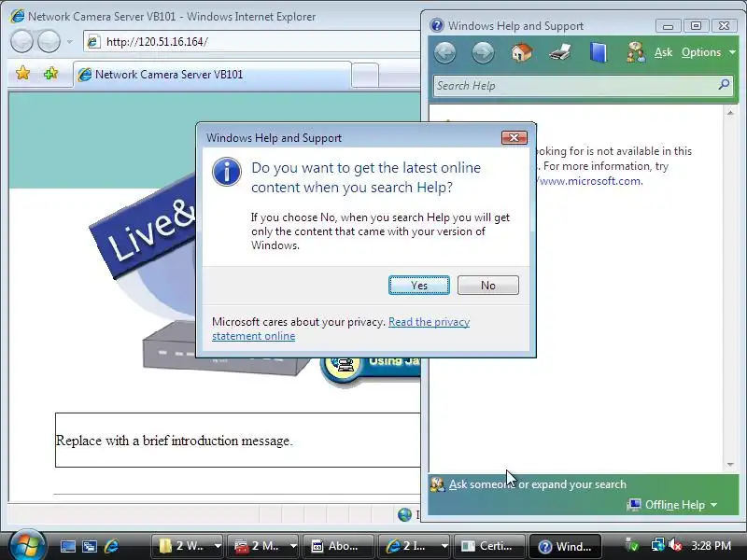747x560 pixels.
Task: Click Yes in the online content dialog
Action: coord(418,286)
